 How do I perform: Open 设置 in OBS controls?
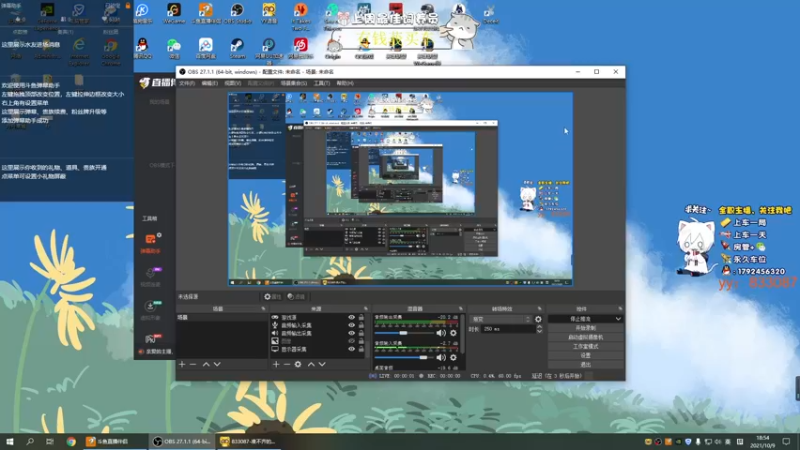[586, 356]
